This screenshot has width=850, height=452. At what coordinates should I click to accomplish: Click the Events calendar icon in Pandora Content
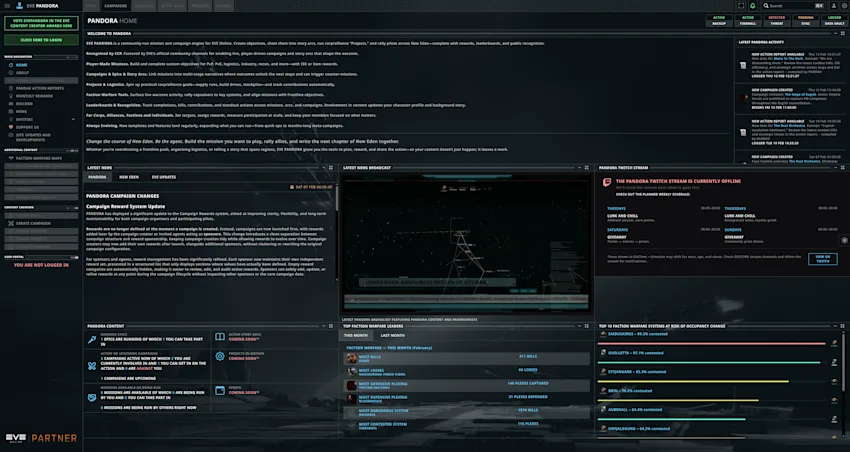220,390
